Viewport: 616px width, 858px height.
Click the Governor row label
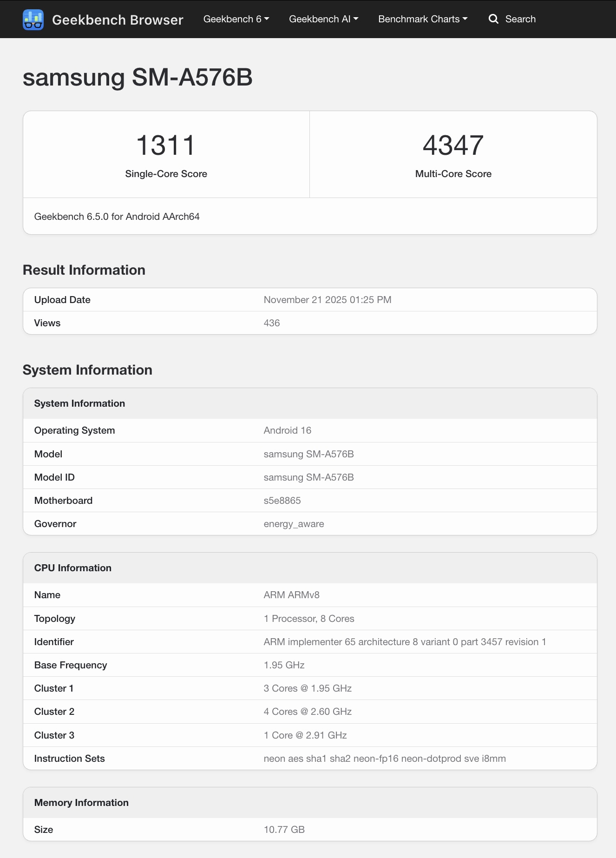55,524
